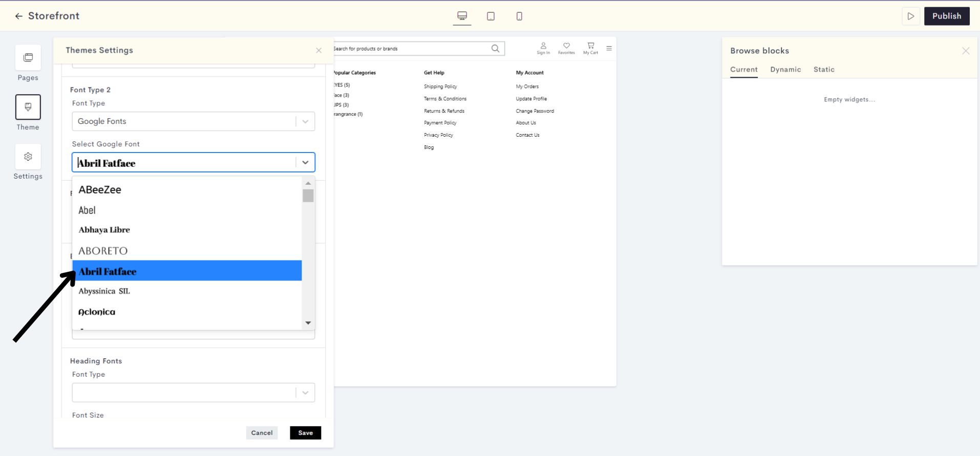
Task: Click font list scrollbar up arrow
Action: click(x=308, y=183)
